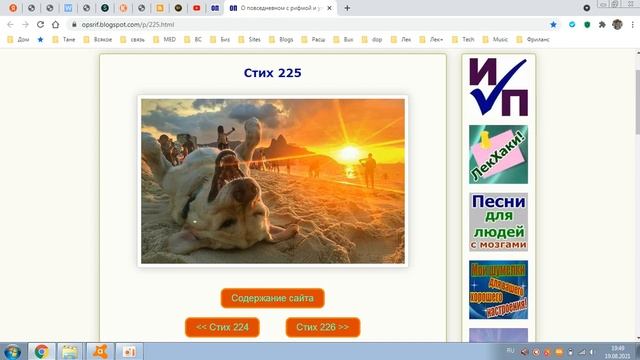Image resolution: width=640 pixels, height=360 pixels.
Task: Click the Chrome taskbar icon
Action: [x=41, y=351]
